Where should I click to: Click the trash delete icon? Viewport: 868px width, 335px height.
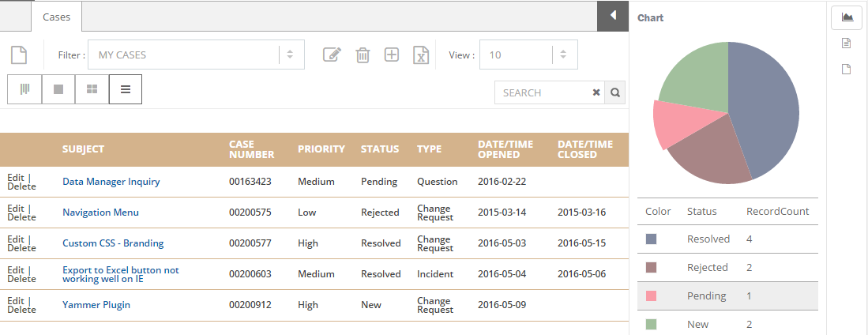(x=363, y=55)
